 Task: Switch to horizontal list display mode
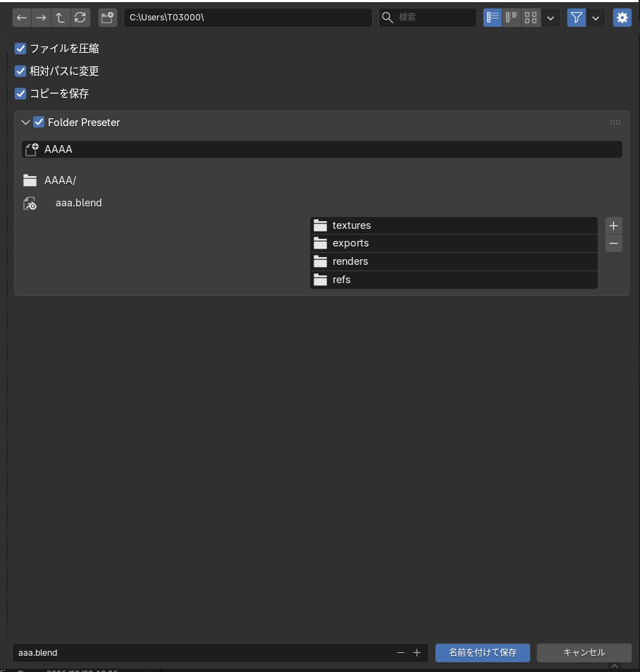[x=511, y=18]
